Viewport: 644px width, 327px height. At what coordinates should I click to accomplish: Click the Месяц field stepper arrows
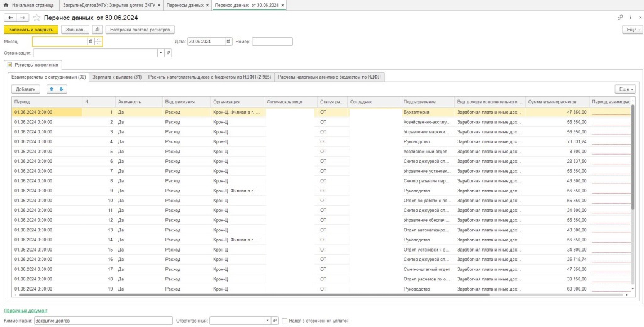point(98,42)
